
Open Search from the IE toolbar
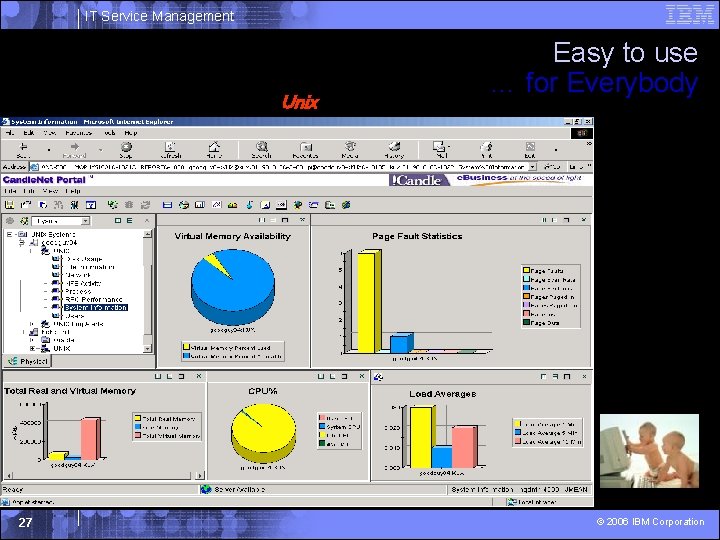tap(261, 149)
